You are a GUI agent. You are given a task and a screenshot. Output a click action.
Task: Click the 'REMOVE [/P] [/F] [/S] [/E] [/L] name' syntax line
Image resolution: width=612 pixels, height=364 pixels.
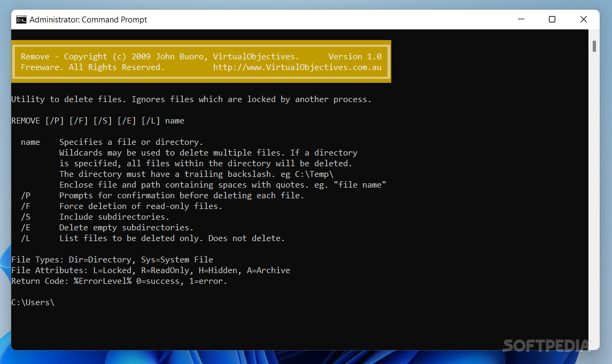pos(98,121)
